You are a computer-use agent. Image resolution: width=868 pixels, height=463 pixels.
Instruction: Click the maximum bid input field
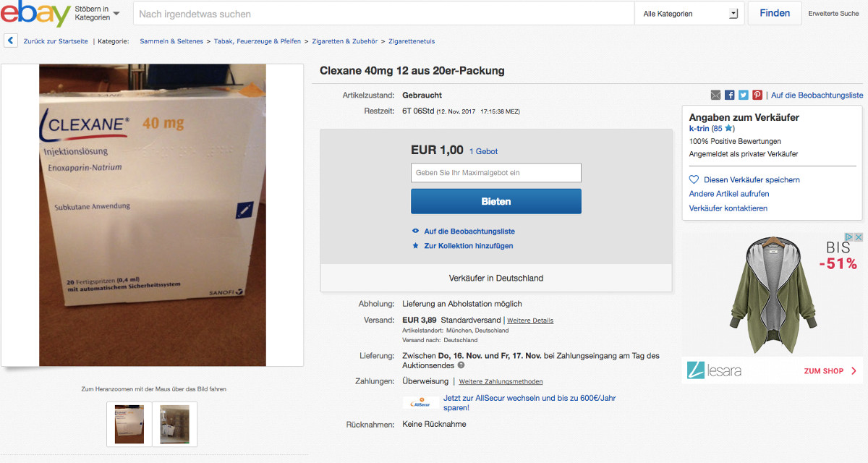[x=496, y=173]
